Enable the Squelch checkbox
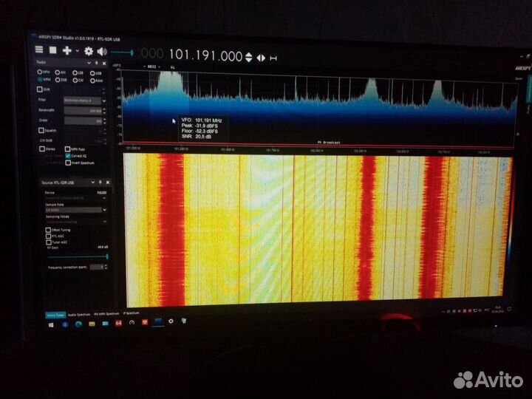 click(x=41, y=130)
